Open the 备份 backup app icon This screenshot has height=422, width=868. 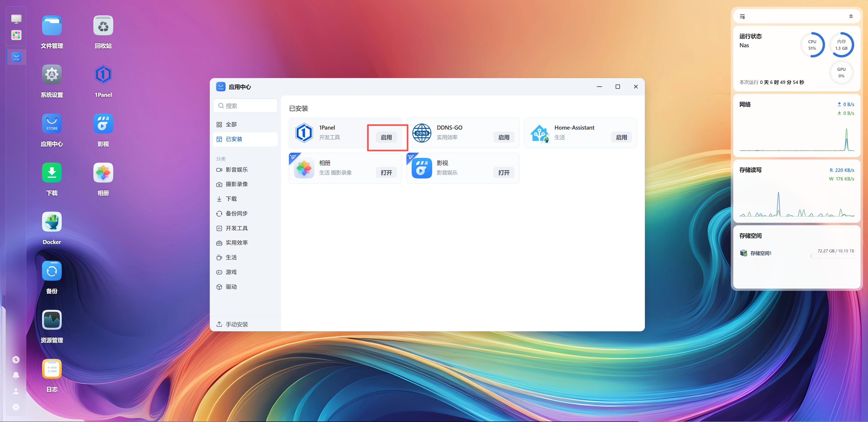click(x=52, y=271)
